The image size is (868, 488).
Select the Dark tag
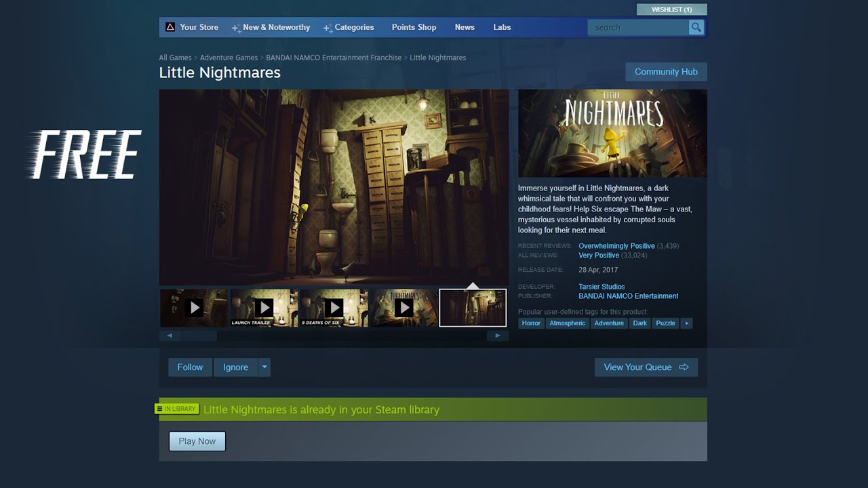(x=640, y=323)
